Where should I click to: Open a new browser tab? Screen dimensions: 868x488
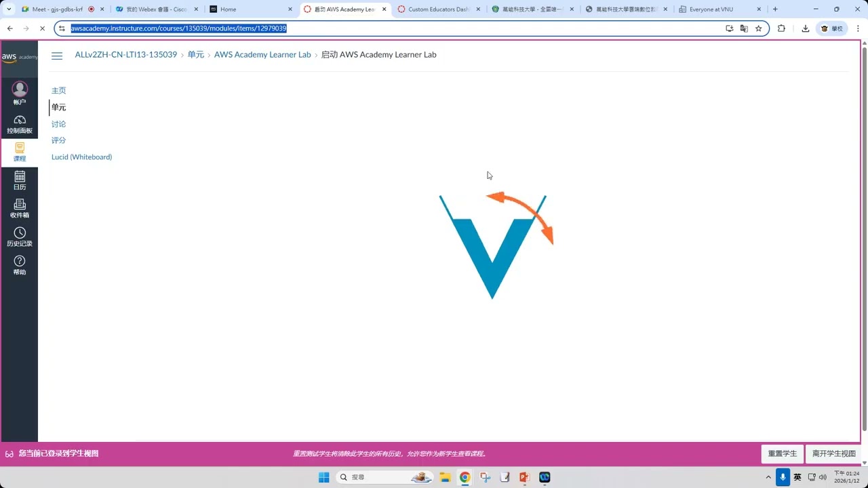[x=775, y=9]
